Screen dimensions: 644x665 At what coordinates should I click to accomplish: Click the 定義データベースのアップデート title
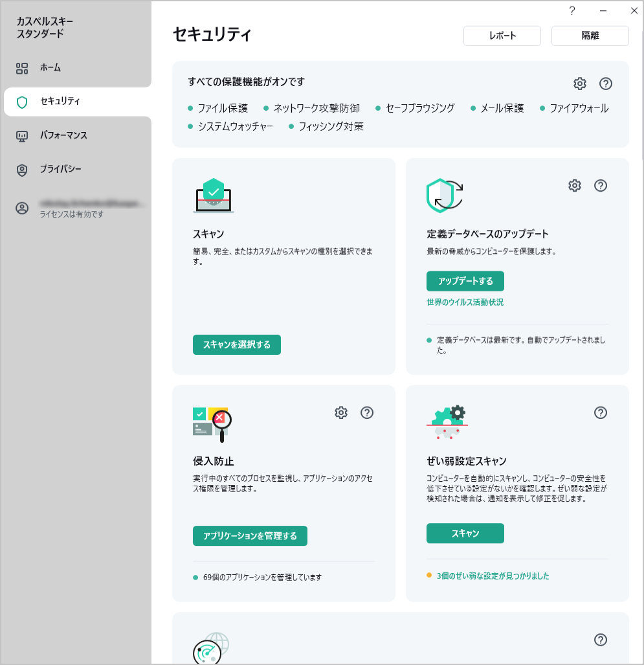pyautogui.click(x=487, y=234)
